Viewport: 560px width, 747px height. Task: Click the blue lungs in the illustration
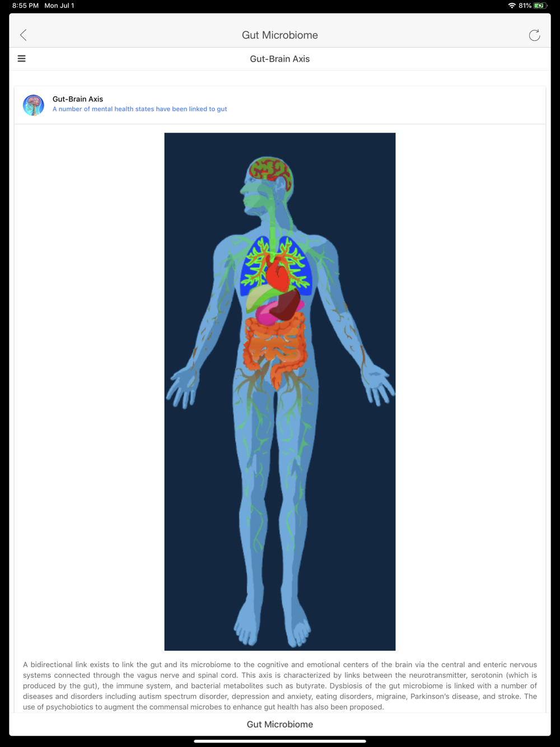277,266
